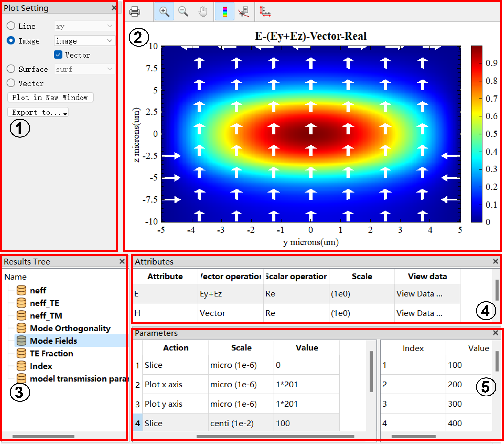Click the Parameters table vertical scrollbar
Screen dimensions: 504x444
pyautogui.click(x=371, y=371)
